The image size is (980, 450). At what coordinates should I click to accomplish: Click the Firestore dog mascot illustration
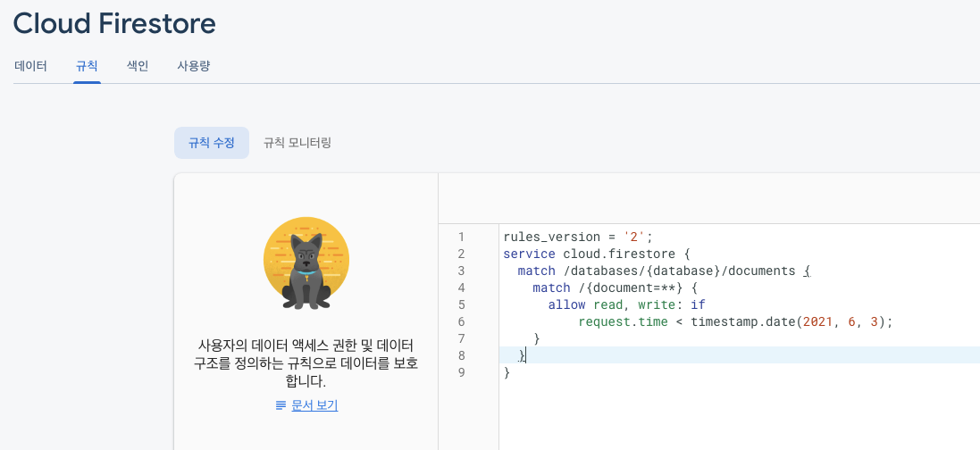click(x=306, y=263)
